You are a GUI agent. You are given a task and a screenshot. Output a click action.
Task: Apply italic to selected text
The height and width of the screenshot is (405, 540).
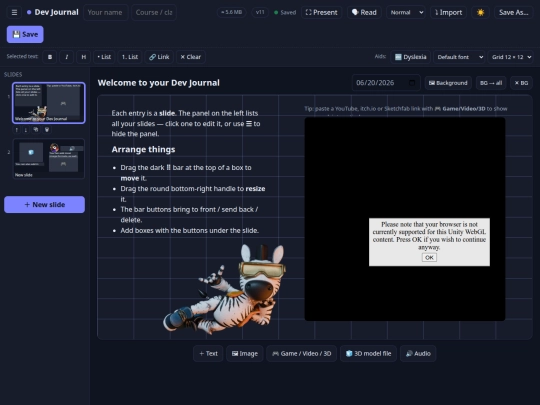click(x=67, y=57)
